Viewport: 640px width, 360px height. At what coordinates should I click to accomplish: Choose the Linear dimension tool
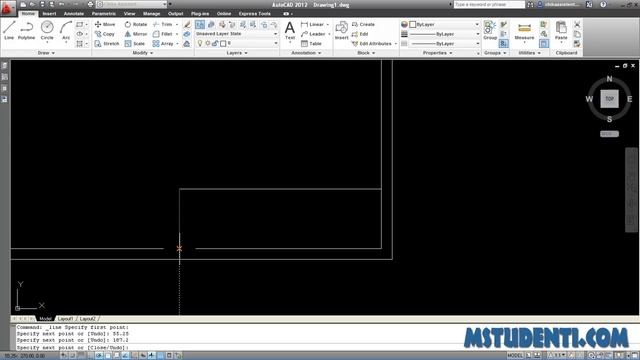(313, 24)
